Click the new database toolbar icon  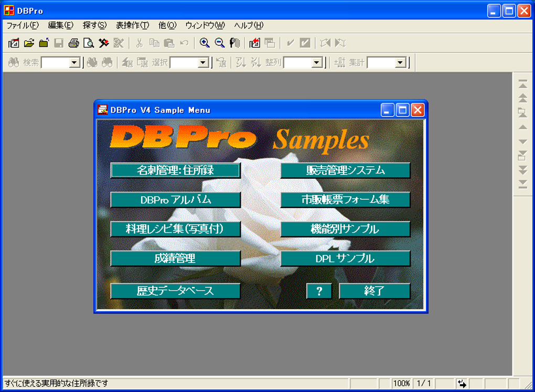click(14, 43)
